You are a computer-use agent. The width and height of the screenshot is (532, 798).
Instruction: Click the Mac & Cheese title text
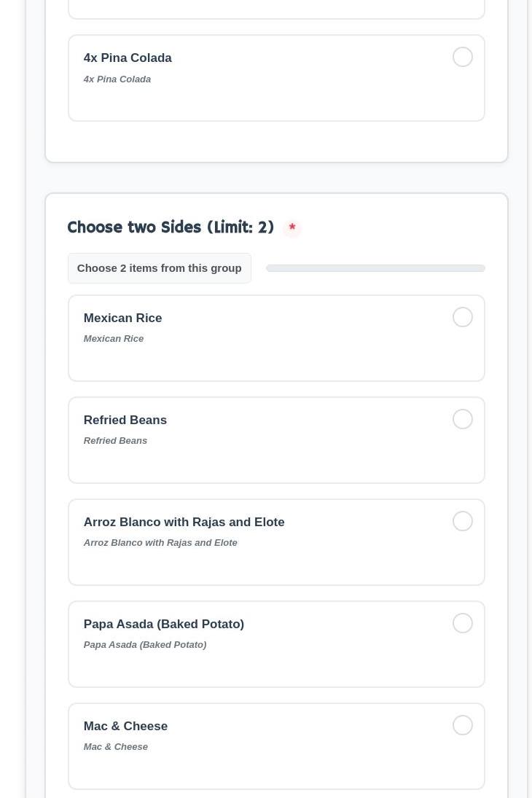point(125,726)
